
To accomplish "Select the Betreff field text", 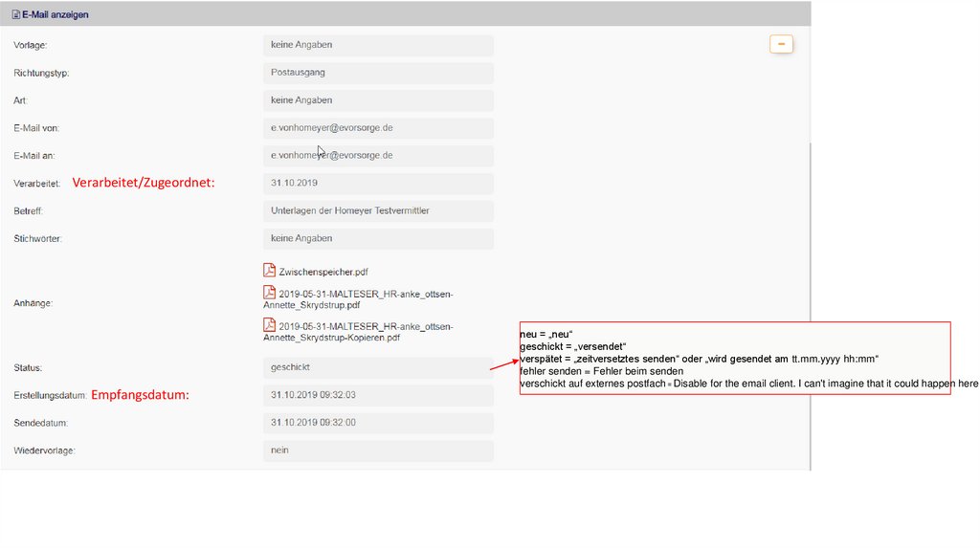I will coord(378,211).
